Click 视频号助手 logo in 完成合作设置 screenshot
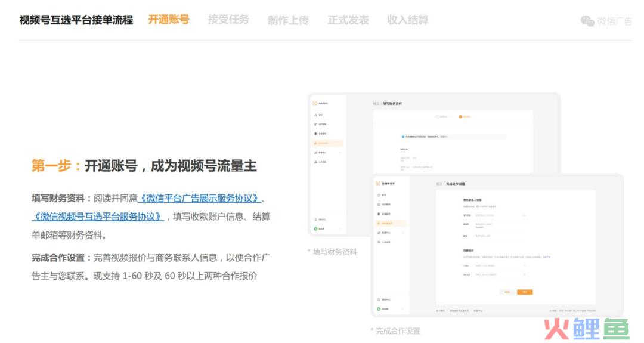The image size is (644, 343). tap(386, 184)
